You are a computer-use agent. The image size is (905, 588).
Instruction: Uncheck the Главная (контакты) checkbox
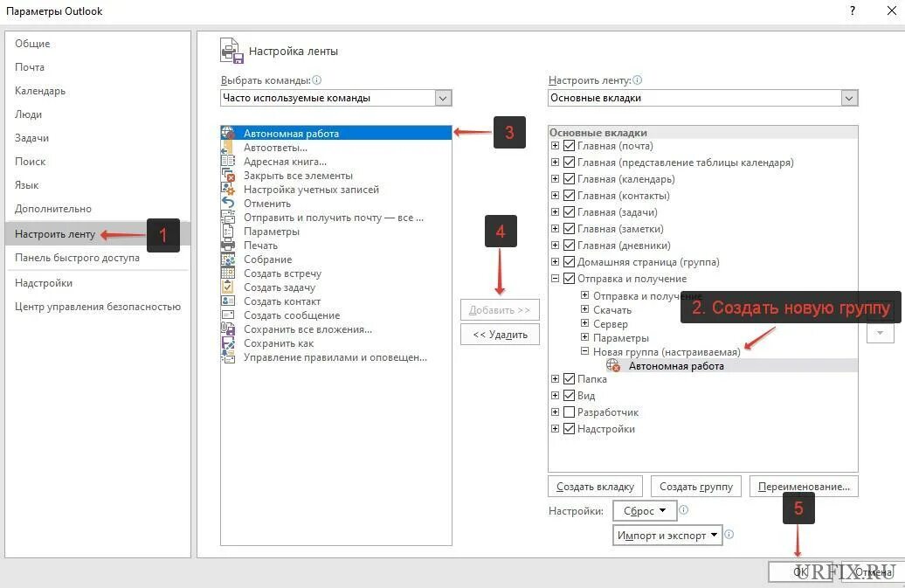coord(569,196)
